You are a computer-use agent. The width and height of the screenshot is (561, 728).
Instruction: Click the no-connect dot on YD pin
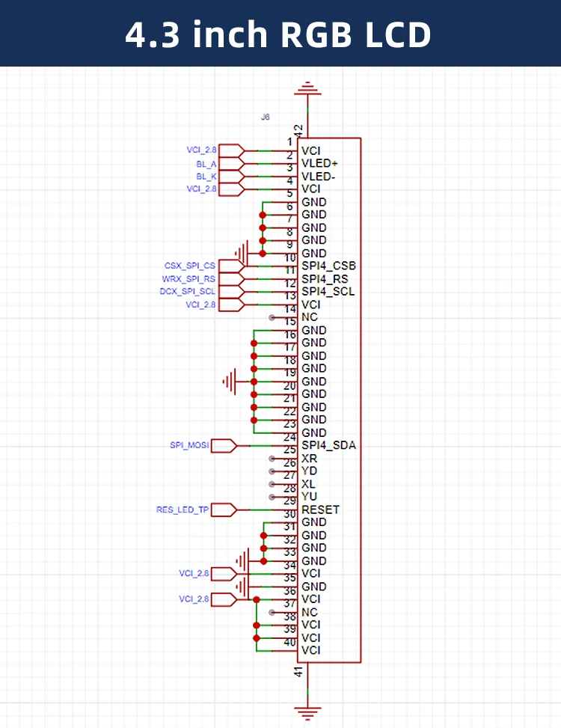coord(272,471)
